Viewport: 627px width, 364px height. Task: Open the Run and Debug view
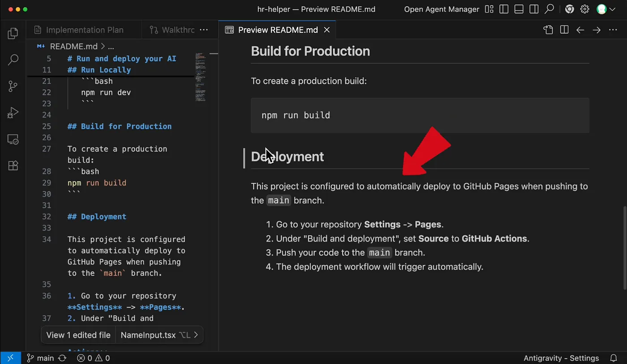[13, 112]
